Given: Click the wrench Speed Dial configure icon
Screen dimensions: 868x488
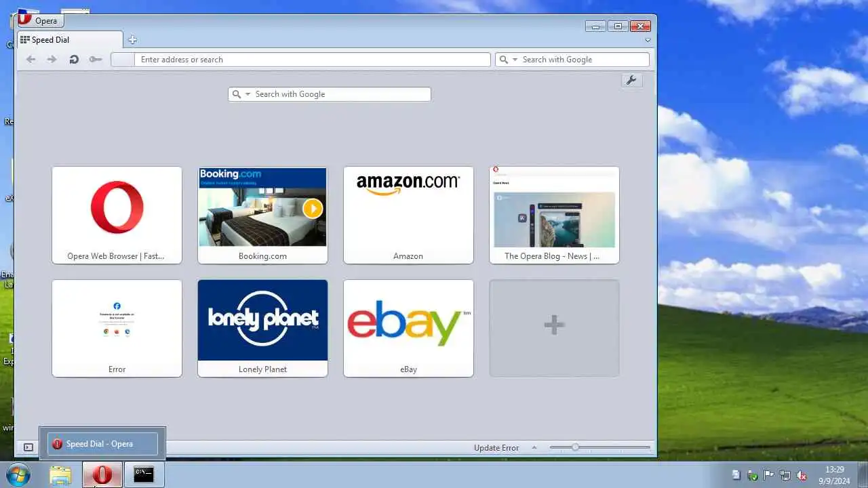Looking at the screenshot, I should click(x=631, y=81).
